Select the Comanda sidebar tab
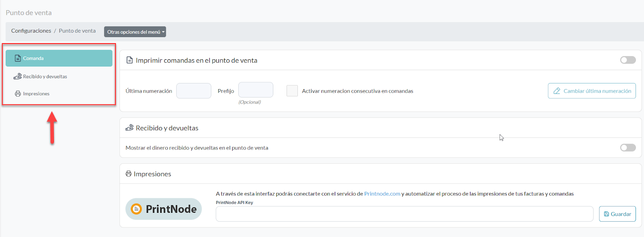644x237 pixels. click(x=59, y=58)
